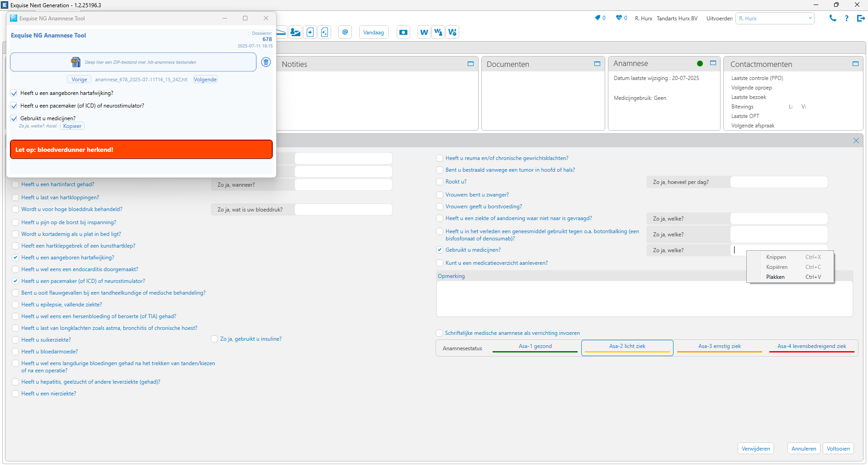Click the trash bin icon in Anamnese Tool
The width and height of the screenshot is (868, 465).
pos(266,62)
